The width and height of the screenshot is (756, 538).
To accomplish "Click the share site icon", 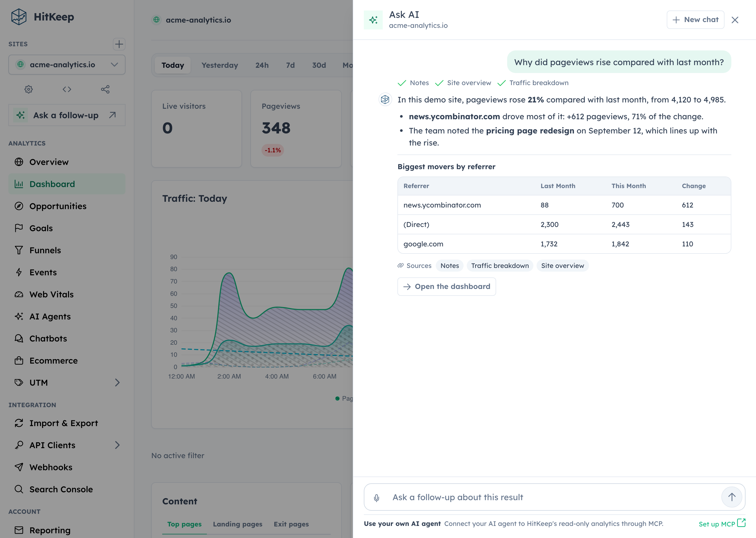I will 105,89.
